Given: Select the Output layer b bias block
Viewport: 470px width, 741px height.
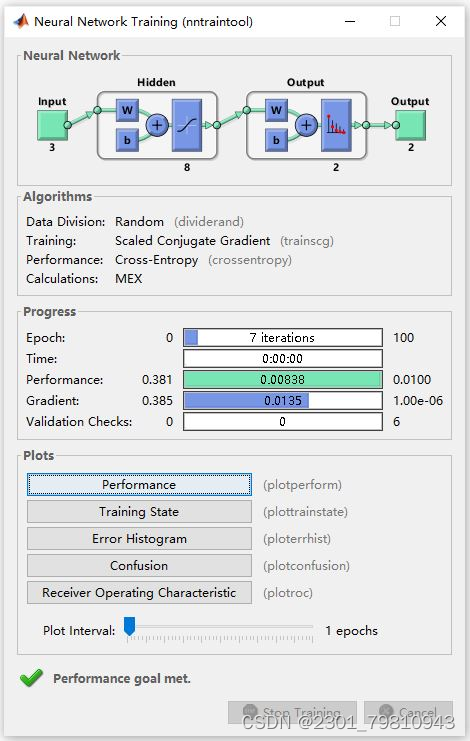Looking at the screenshot, I should click(x=276, y=140).
